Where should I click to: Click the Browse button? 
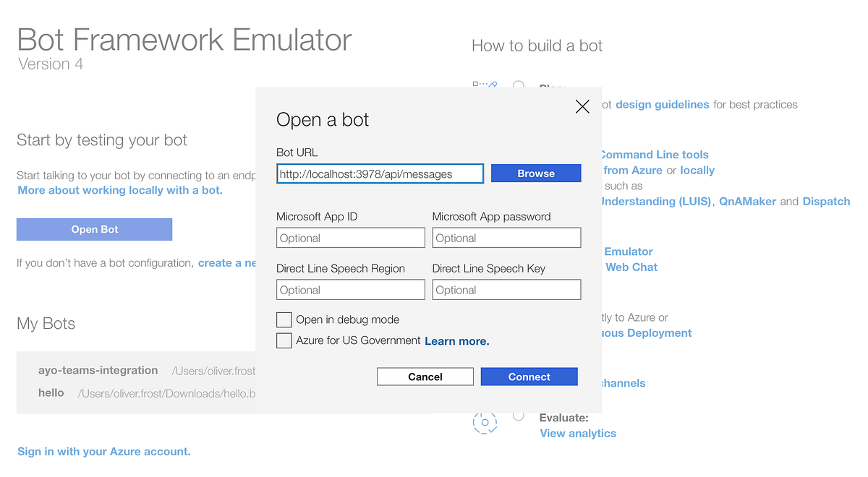(x=536, y=173)
